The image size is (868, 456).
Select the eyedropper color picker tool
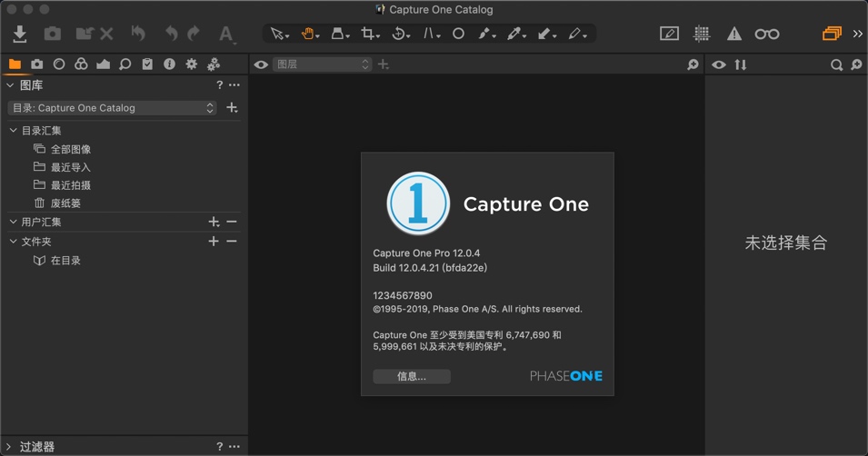point(516,35)
